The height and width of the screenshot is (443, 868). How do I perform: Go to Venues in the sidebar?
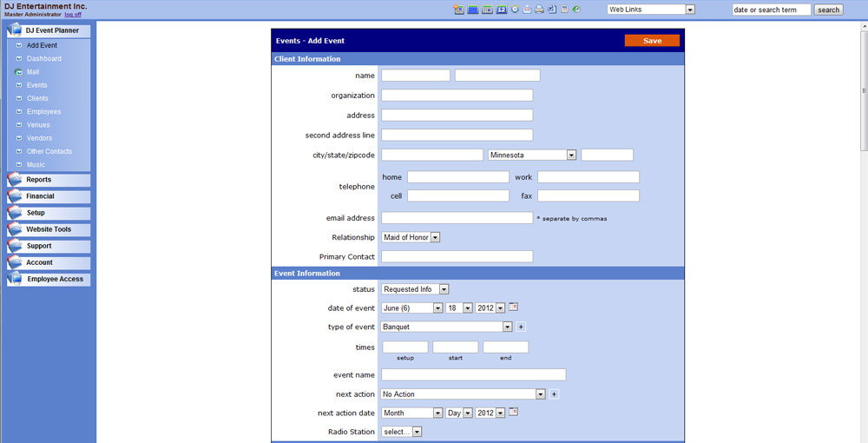(38, 125)
